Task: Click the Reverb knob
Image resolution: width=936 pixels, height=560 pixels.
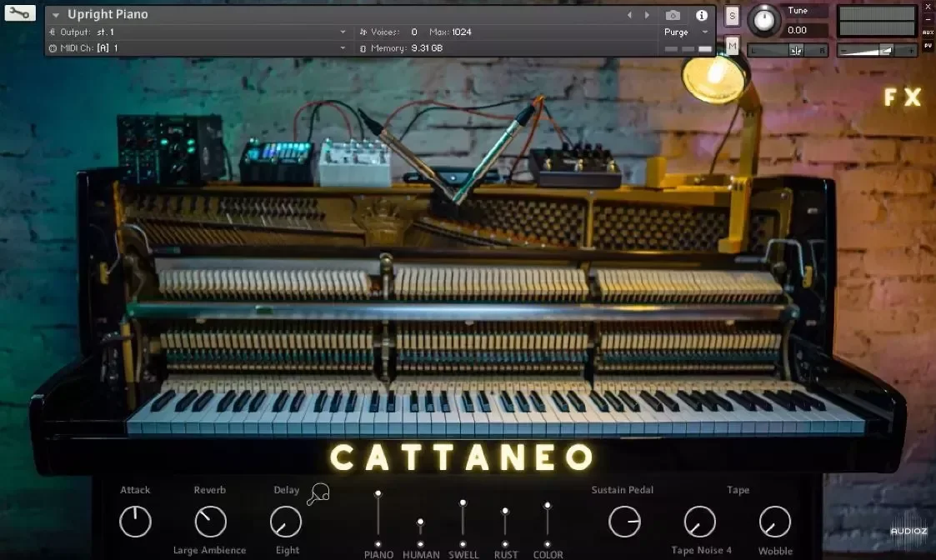Action: coord(211,521)
